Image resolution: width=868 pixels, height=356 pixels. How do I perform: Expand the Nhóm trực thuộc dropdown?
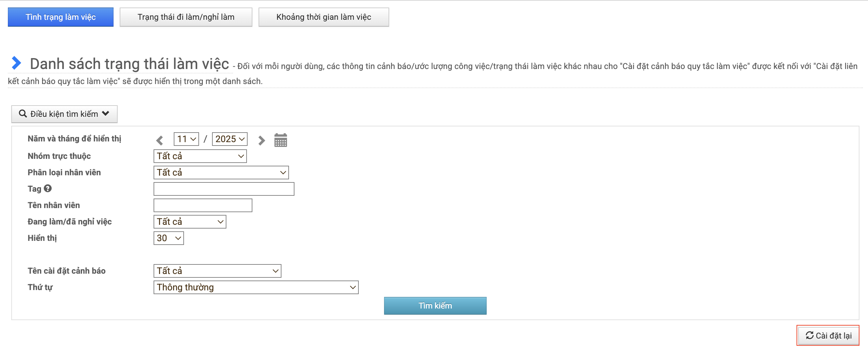coord(200,156)
